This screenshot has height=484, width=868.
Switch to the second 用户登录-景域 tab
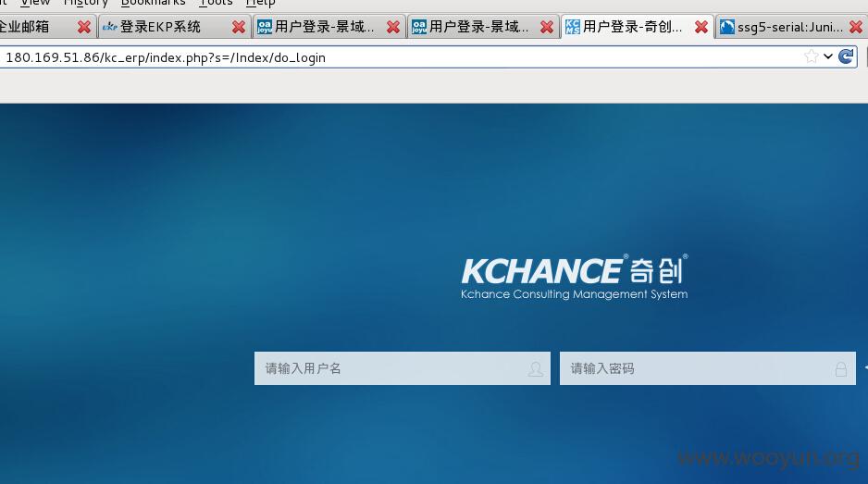(x=483, y=27)
